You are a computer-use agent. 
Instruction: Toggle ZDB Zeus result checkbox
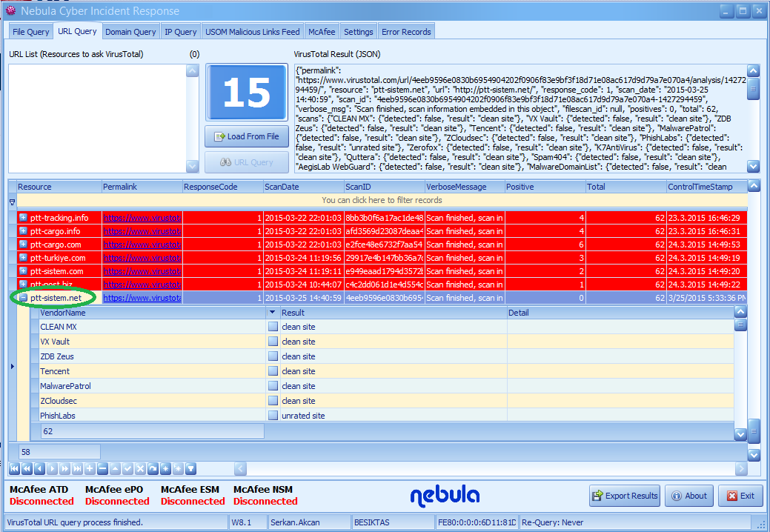273,356
